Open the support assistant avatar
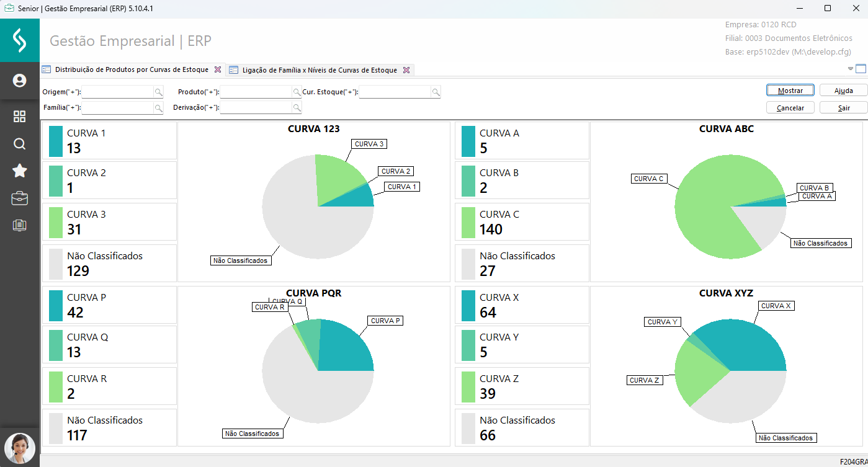868x467 pixels. 20,448
